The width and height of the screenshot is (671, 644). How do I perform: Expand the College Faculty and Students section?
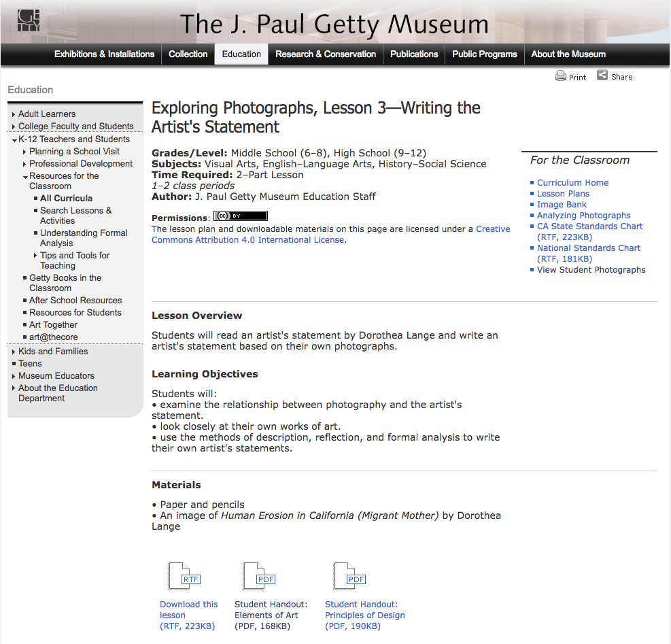75,126
